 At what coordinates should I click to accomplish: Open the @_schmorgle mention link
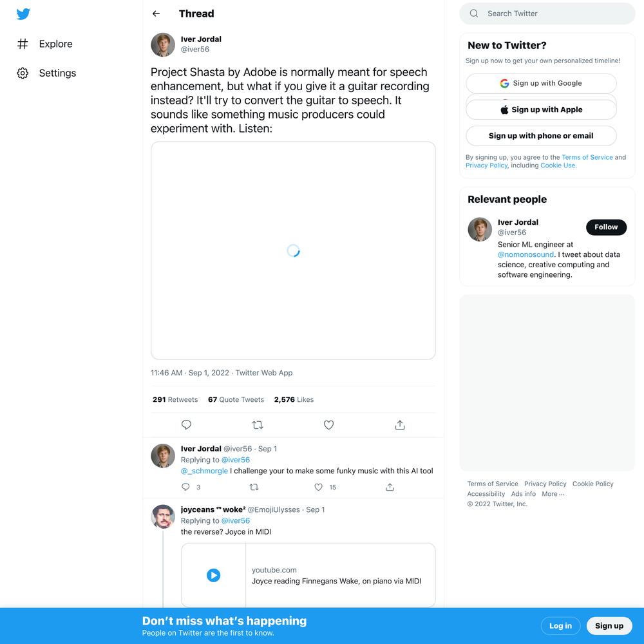[x=204, y=471]
